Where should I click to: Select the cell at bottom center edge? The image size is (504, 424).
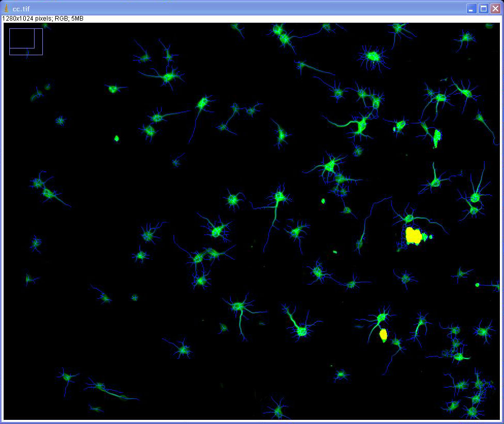[x=278, y=411]
